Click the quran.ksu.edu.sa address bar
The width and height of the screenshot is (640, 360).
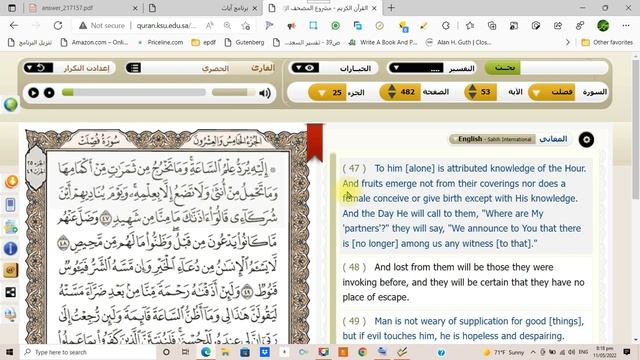pyautogui.click(x=167, y=25)
